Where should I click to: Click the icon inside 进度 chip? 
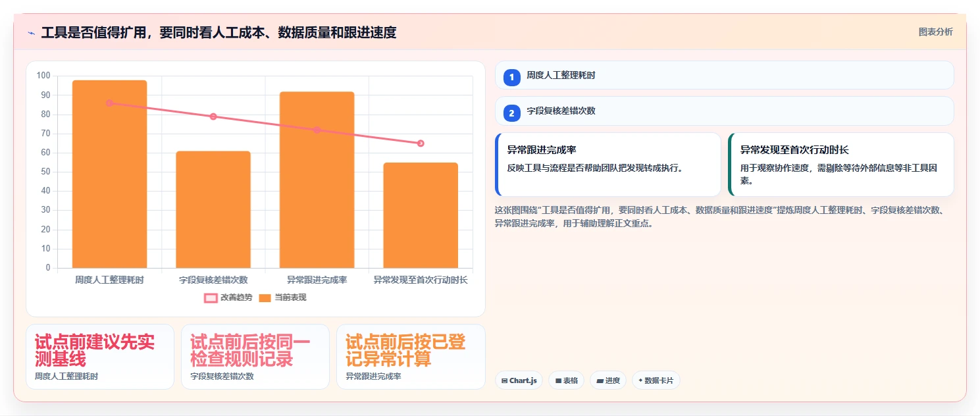tap(600, 380)
